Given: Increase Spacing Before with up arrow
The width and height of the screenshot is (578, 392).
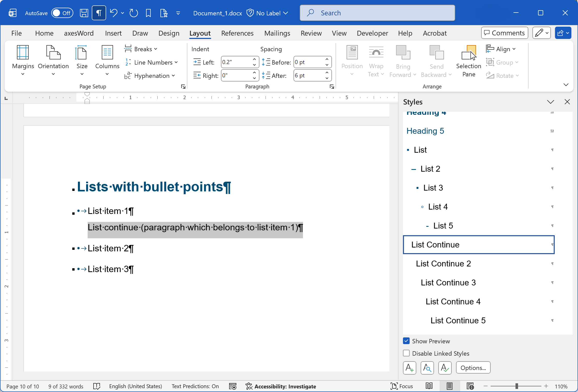Looking at the screenshot, I should pyautogui.click(x=327, y=59).
